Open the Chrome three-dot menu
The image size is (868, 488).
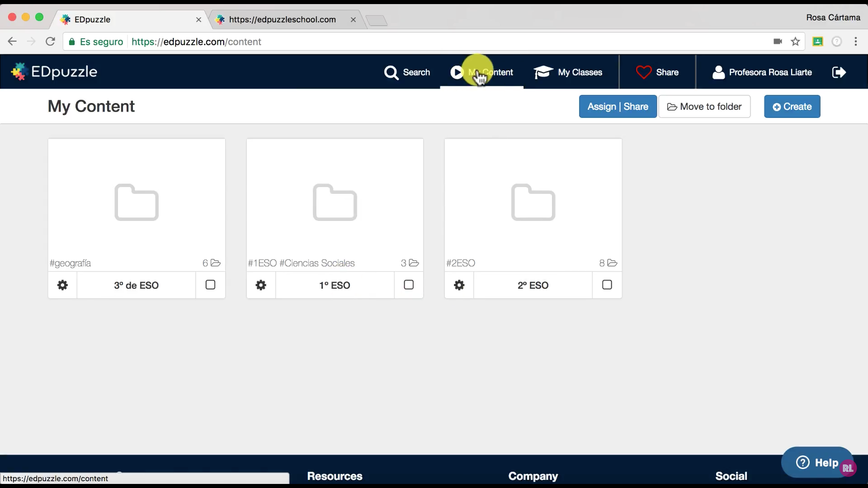pyautogui.click(x=855, y=42)
